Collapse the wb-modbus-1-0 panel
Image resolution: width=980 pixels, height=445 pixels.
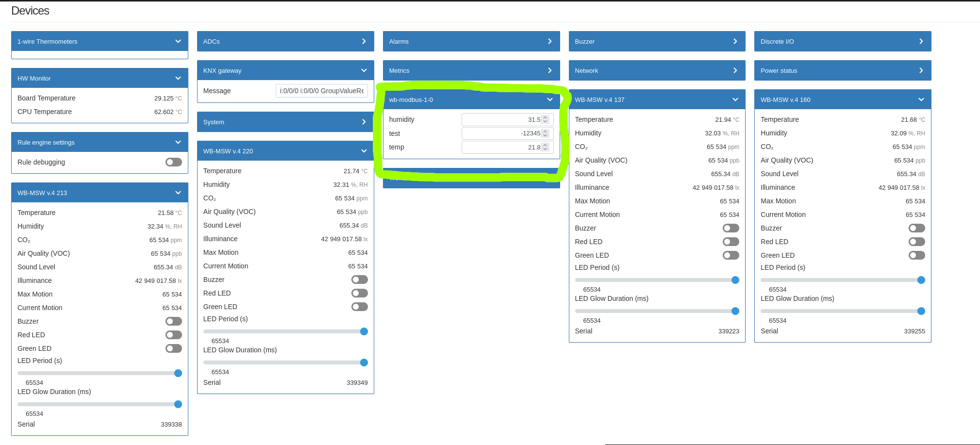(x=549, y=100)
